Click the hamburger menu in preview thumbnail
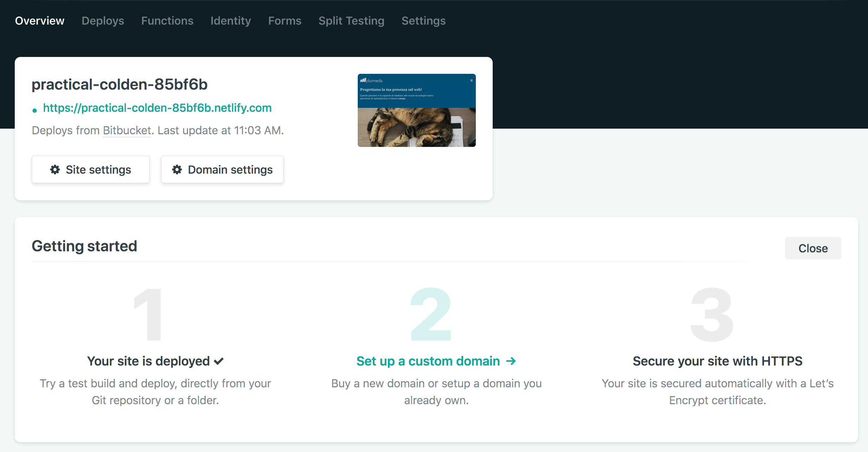 tap(471, 80)
